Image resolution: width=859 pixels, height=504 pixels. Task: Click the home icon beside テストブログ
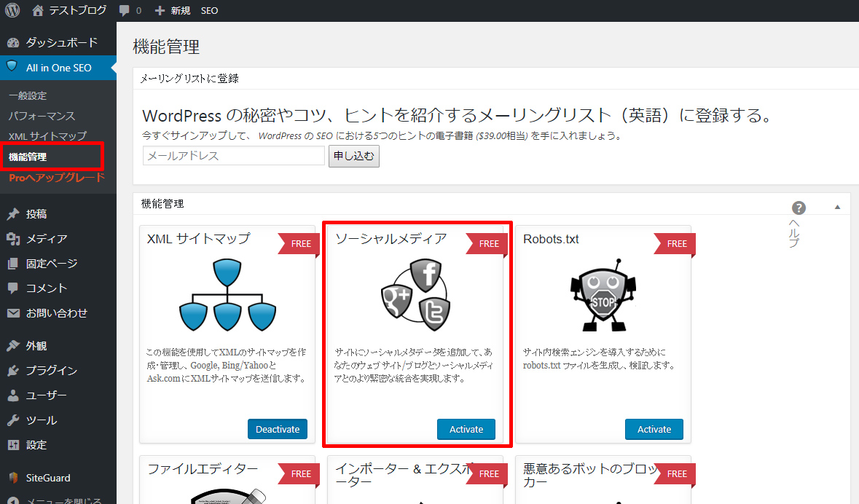tap(39, 11)
